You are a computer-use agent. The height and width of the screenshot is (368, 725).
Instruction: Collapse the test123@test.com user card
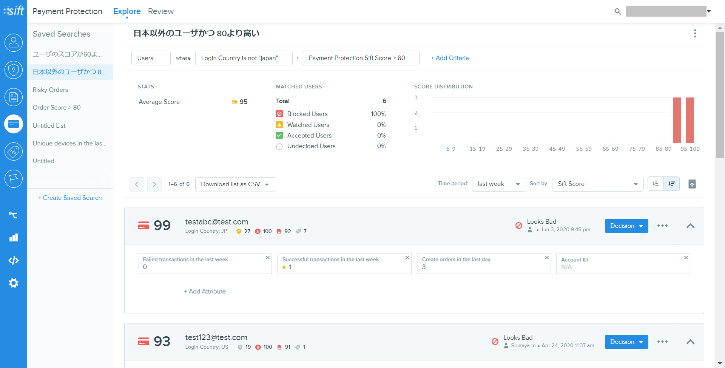[690, 342]
